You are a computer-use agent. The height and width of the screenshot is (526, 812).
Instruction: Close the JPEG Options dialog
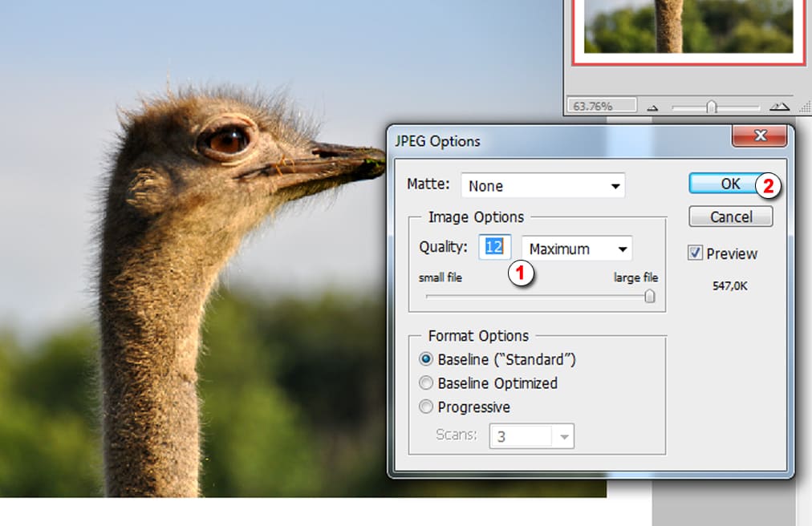tap(758, 136)
